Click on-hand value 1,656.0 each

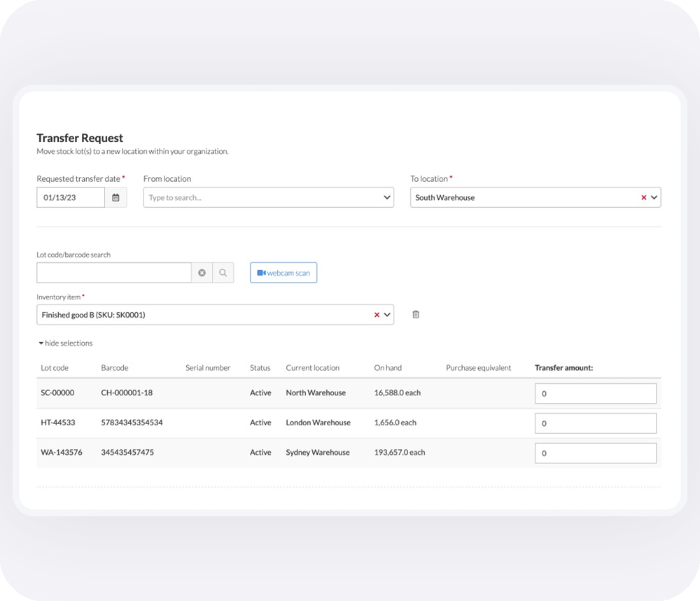[x=395, y=423]
